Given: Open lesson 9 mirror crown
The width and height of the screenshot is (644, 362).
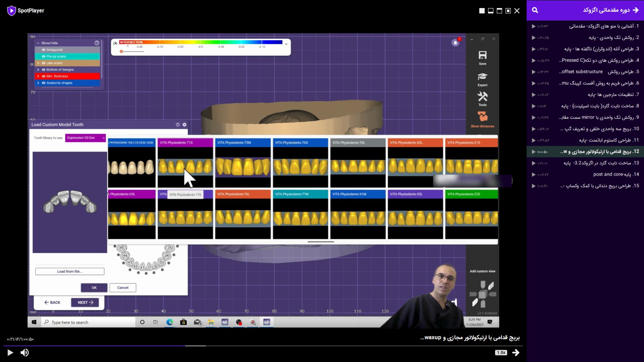Looking at the screenshot, I should pyautogui.click(x=585, y=117).
